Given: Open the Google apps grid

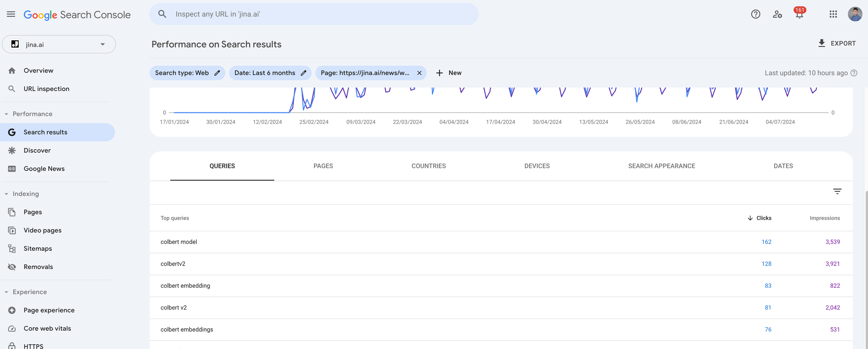Looking at the screenshot, I should pos(833,14).
